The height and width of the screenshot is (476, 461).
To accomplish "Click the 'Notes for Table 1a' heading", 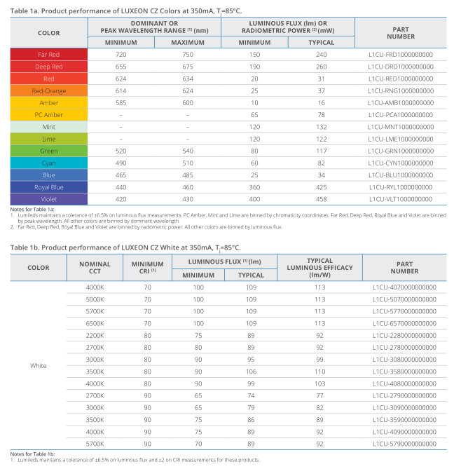I will coord(32,210).
